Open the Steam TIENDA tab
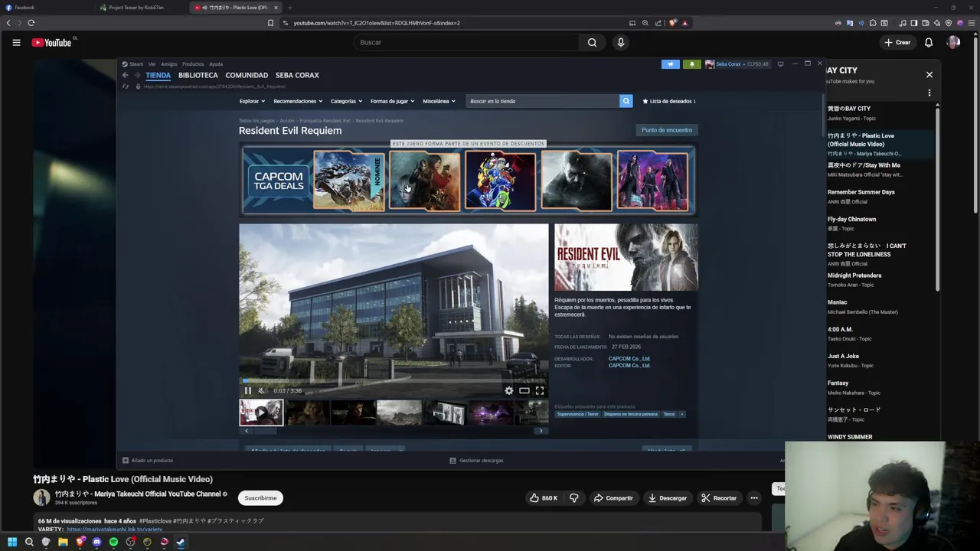Screen dimensions: 980x551 [x=158, y=75]
